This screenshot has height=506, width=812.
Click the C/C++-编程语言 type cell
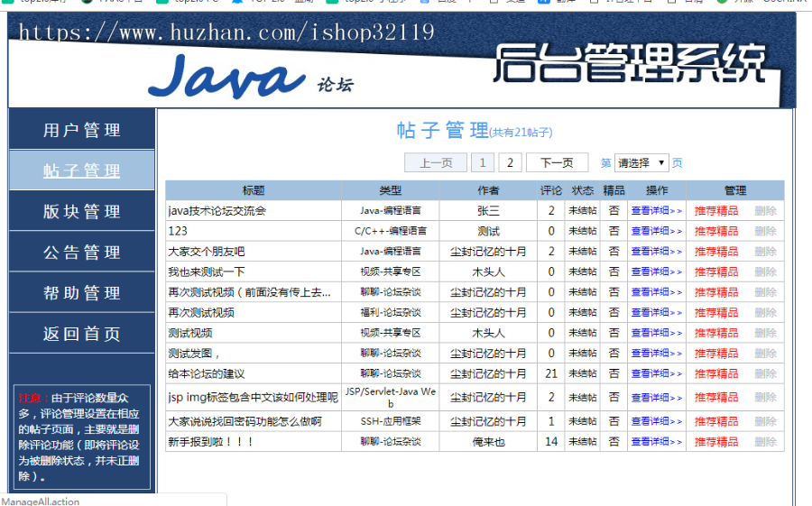click(x=390, y=231)
